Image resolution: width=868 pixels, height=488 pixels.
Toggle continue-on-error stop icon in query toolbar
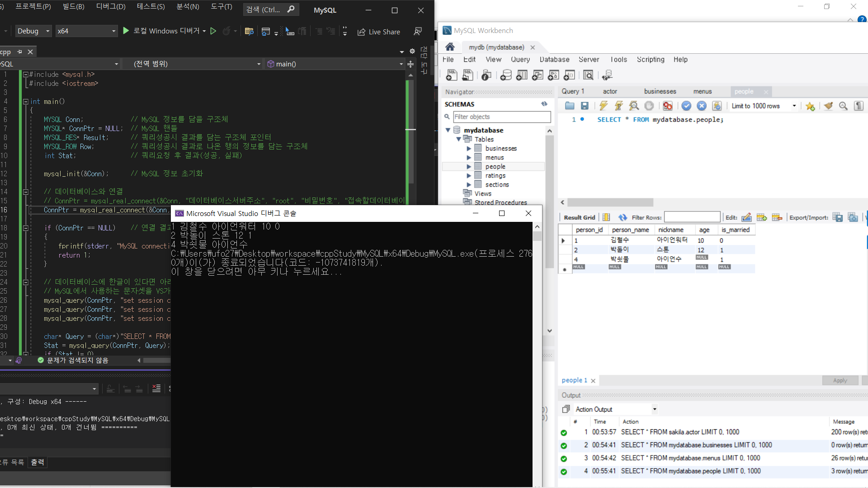(668, 106)
